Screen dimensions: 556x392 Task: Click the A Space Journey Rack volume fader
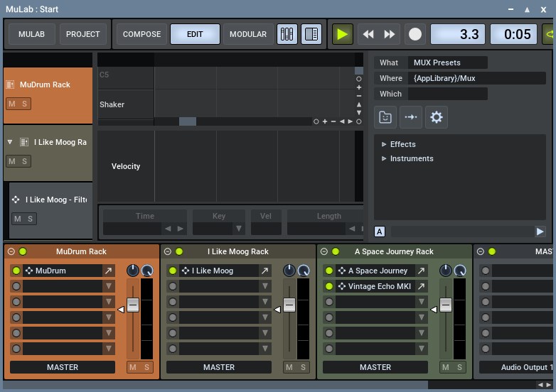446,305
